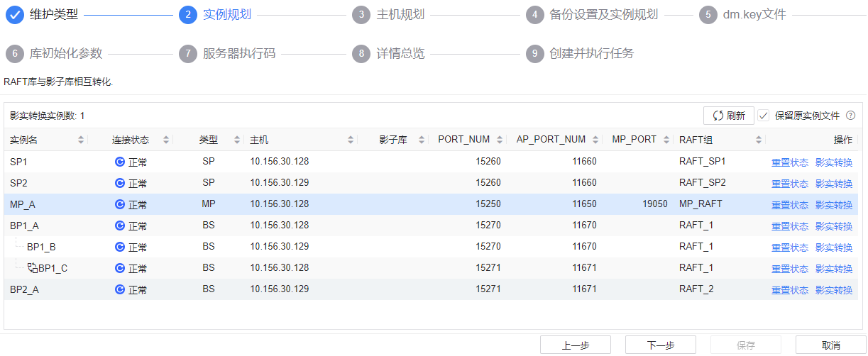Click 影实转换 for SP2
The image size is (868, 356).
(x=834, y=184)
